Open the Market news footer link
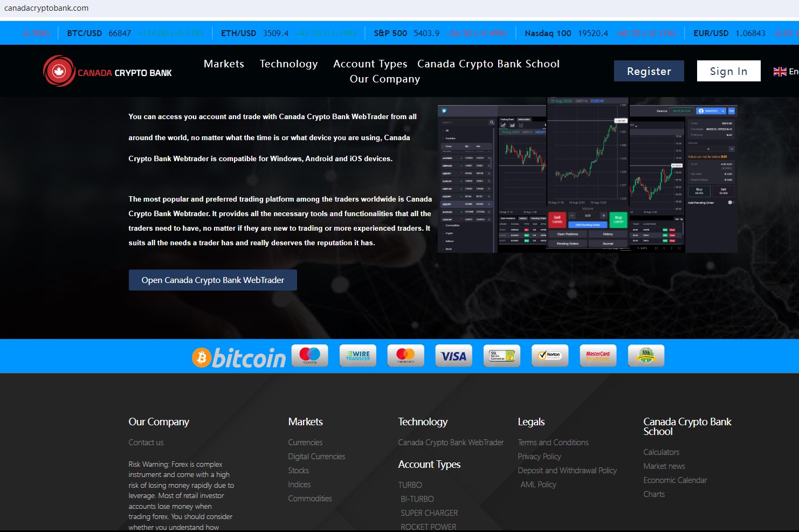The image size is (799, 532). [664, 466]
